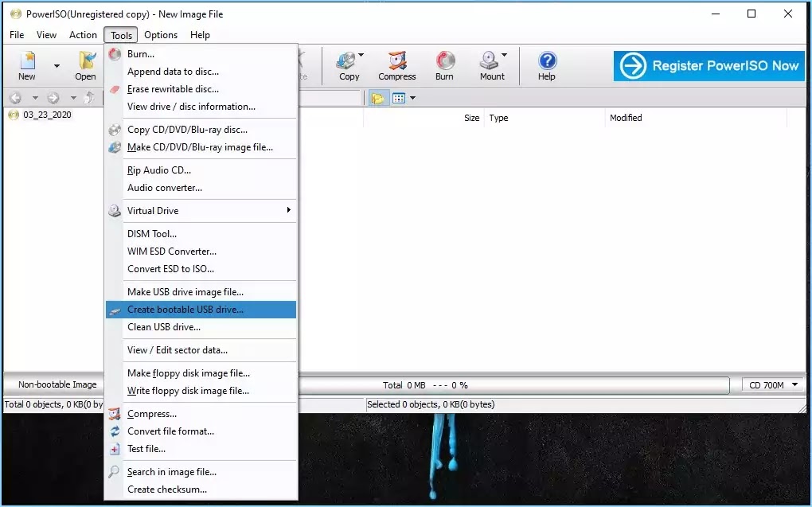Choose Convert ESD to ISO...

click(x=201, y=269)
